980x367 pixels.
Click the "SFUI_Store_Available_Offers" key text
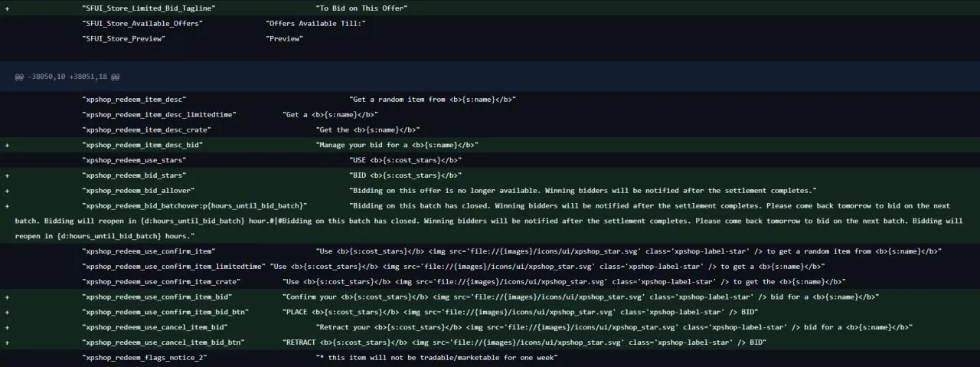point(142,23)
